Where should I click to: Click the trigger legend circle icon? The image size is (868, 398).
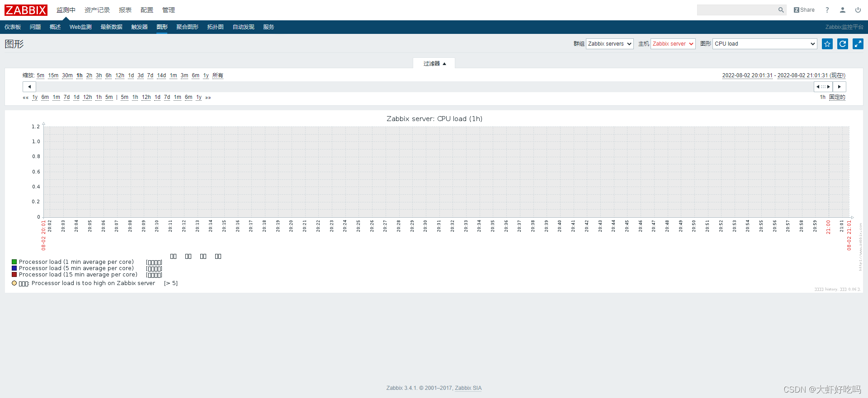[14, 283]
